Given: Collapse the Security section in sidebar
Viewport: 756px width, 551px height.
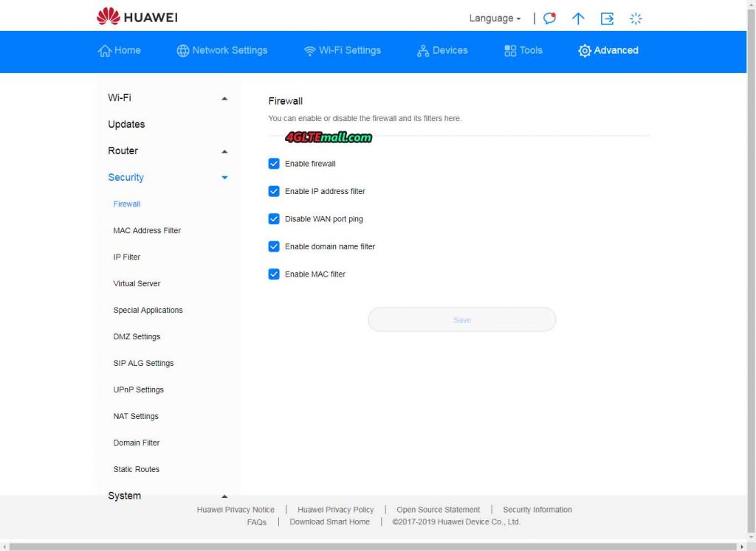Looking at the screenshot, I should coord(224,177).
